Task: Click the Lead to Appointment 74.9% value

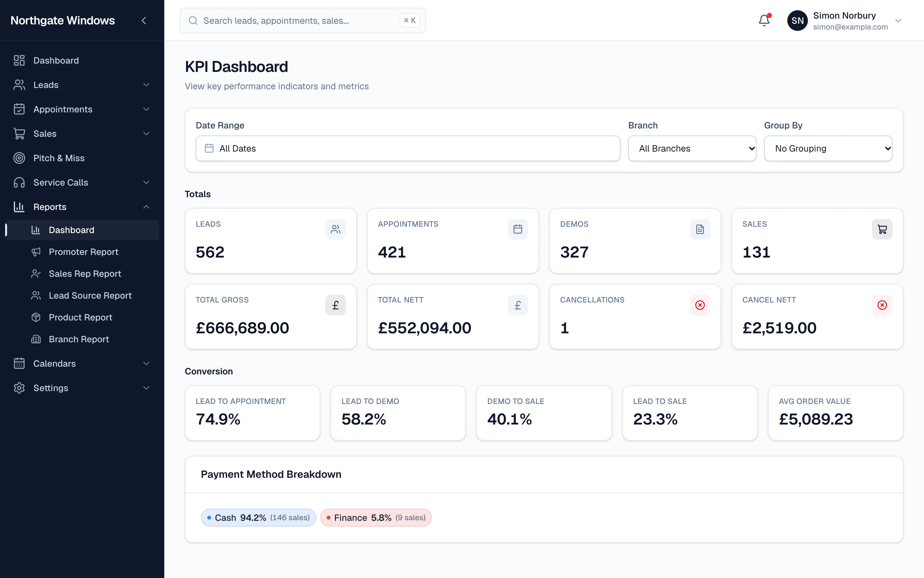Action: click(x=218, y=419)
